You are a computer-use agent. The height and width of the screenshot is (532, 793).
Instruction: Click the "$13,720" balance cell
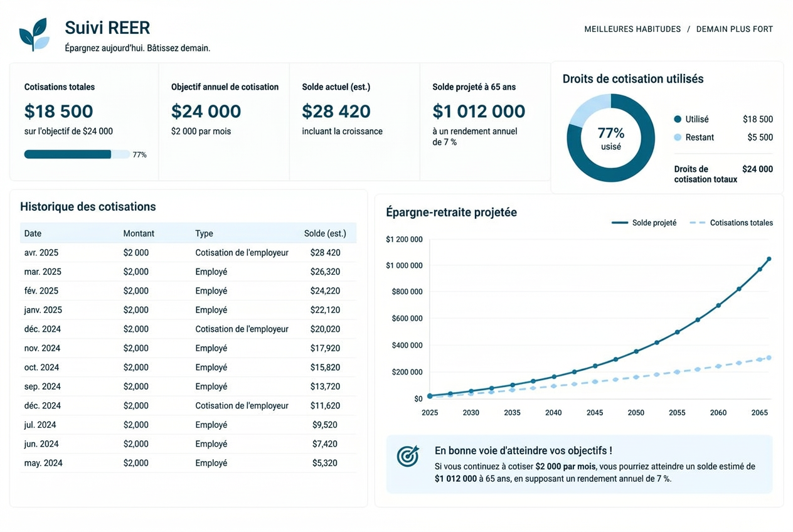click(325, 386)
